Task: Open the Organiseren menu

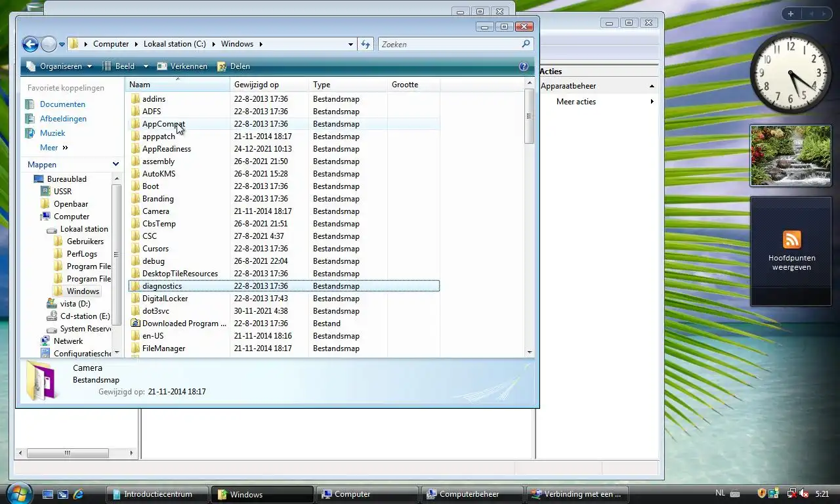Action: pos(61,66)
